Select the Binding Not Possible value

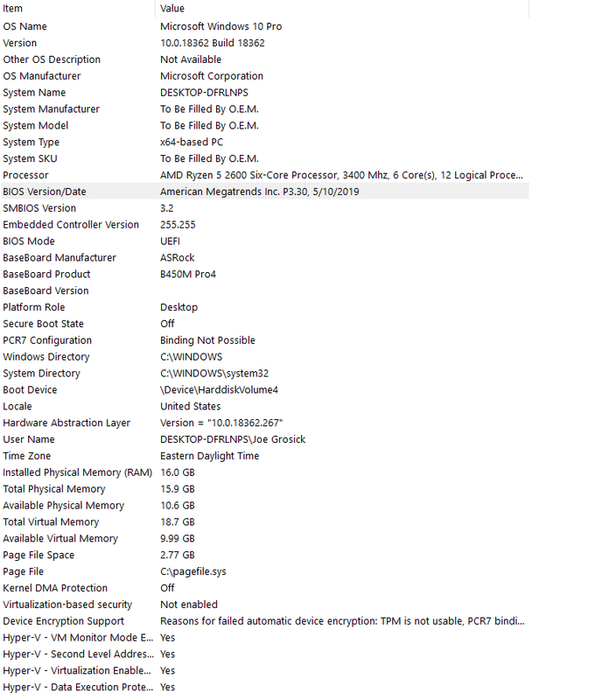207,340
